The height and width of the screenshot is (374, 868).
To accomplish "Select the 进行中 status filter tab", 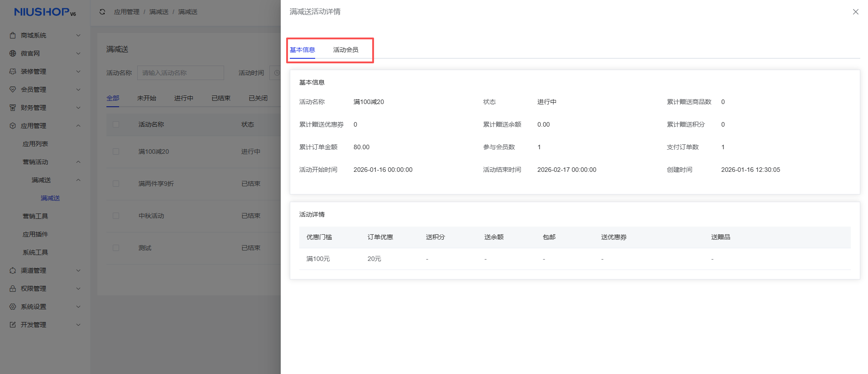I will coord(183,98).
